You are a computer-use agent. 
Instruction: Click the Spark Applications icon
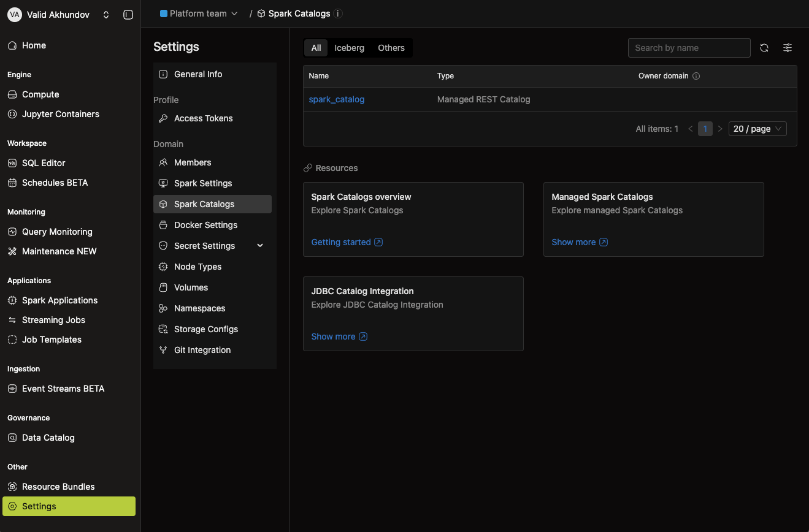click(x=12, y=300)
